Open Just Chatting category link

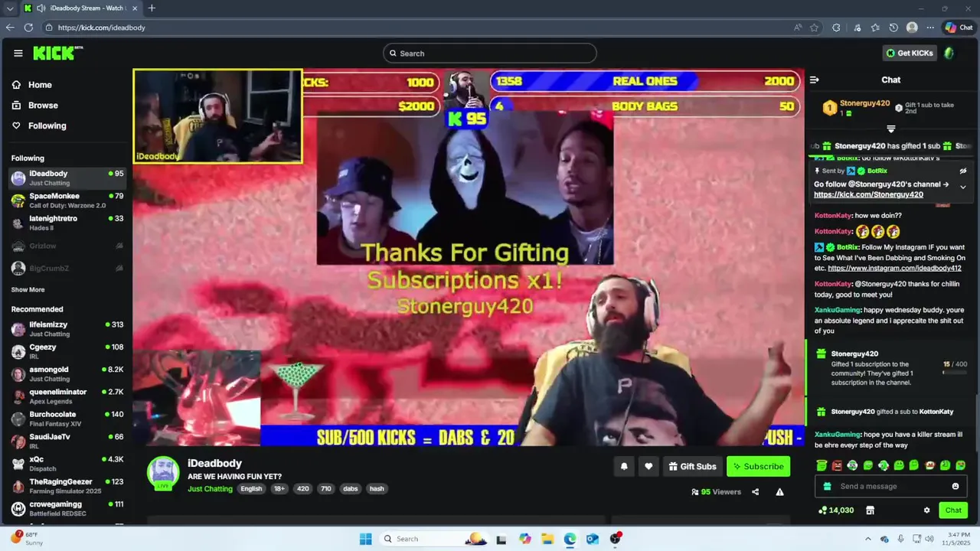click(x=210, y=489)
